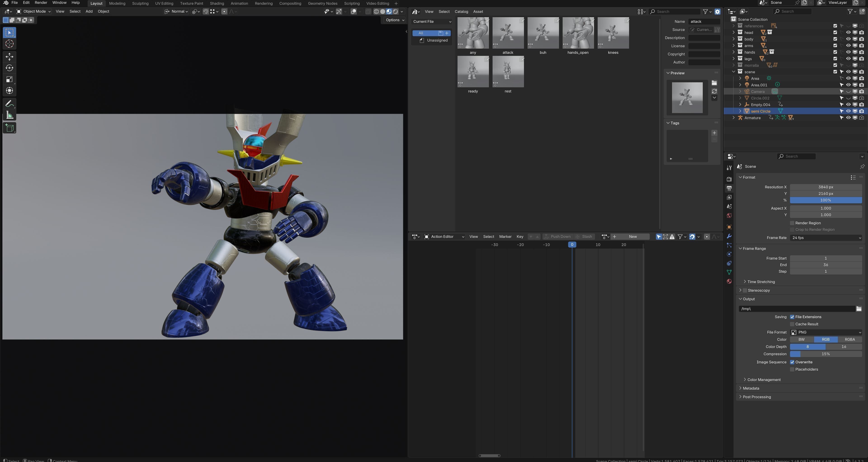Activate the Scale tool
This screenshot has width=868, height=462.
tap(9, 80)
